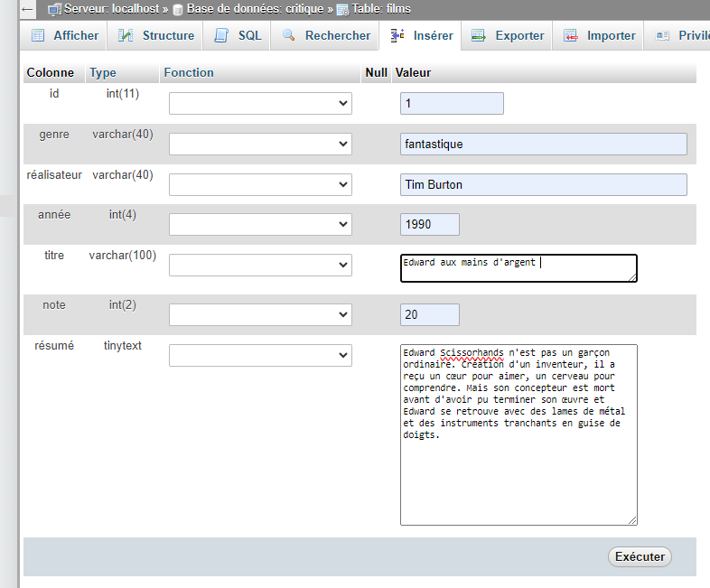The image size is (710, 588).
Task: Click the titre textarea
Action: coord(518,268)
